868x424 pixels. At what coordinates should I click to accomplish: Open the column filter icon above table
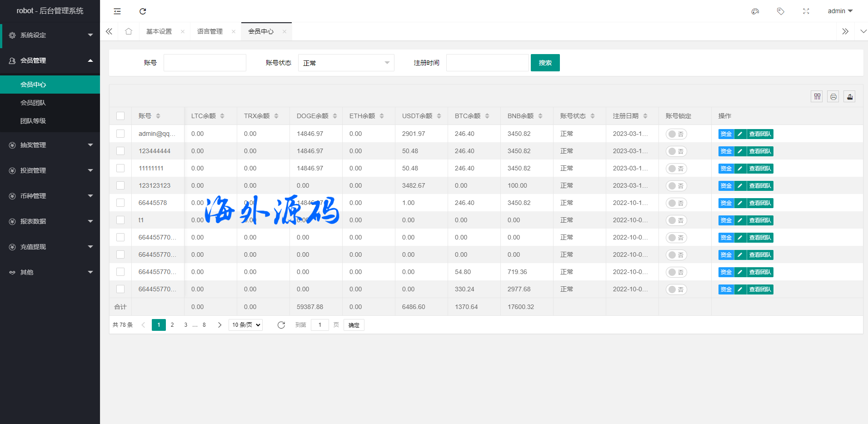[817, 96]
